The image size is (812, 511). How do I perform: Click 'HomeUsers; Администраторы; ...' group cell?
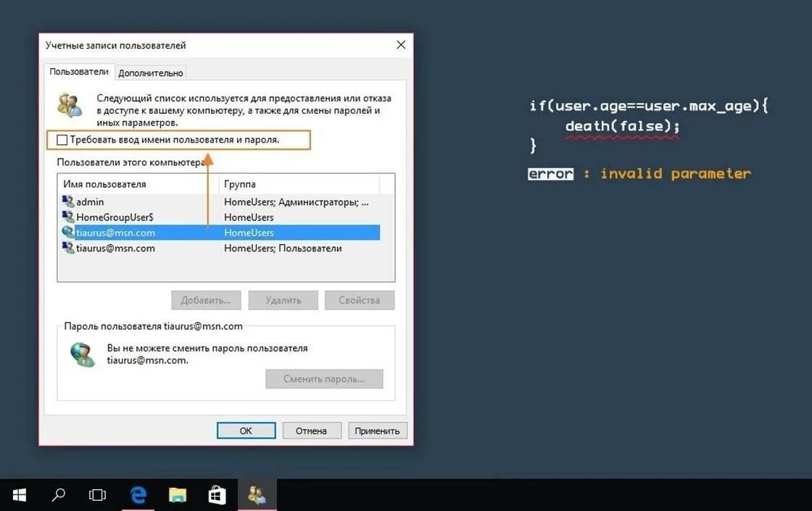tap(297, 202)
